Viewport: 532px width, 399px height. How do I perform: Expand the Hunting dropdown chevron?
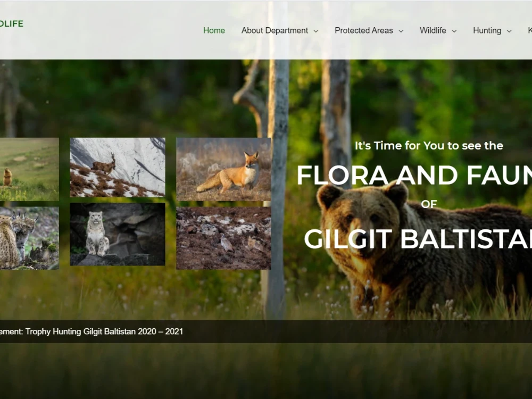(x=509, y=31)
